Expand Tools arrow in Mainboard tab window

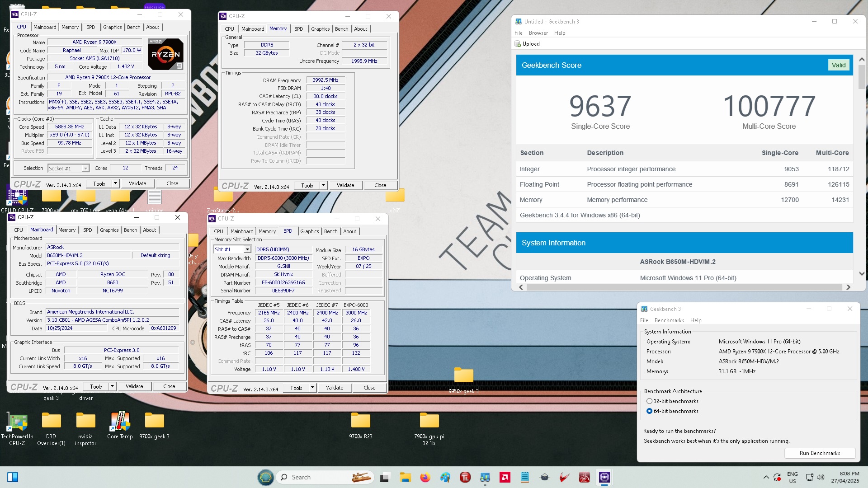click(x=112, y=386)
